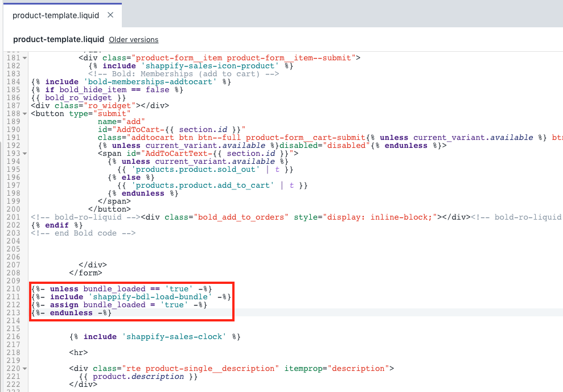Screen dimensions: 563x392
Task: Click 'shappify-sales-clock' include string
Action: click(x=174, y=337)
